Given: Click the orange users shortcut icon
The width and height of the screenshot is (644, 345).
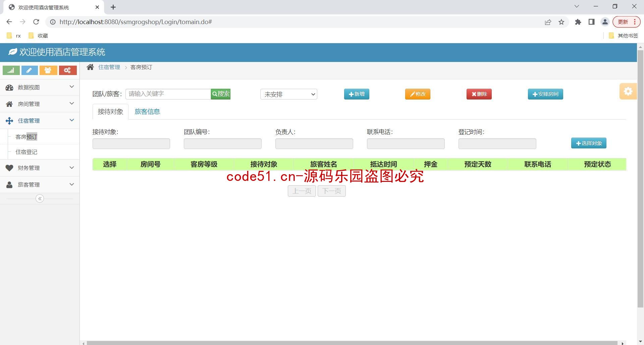Looking at the screenshot, I should point(48,70).
